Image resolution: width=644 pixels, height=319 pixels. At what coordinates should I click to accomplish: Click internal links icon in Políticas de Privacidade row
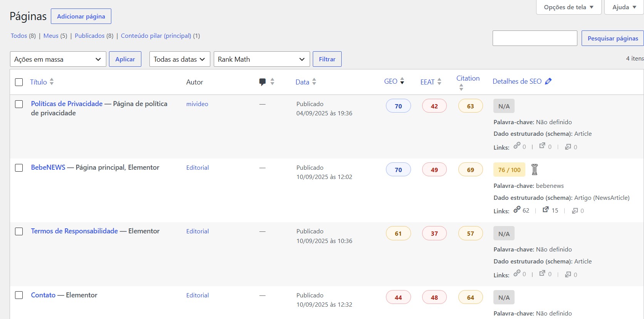coord(517,145)
